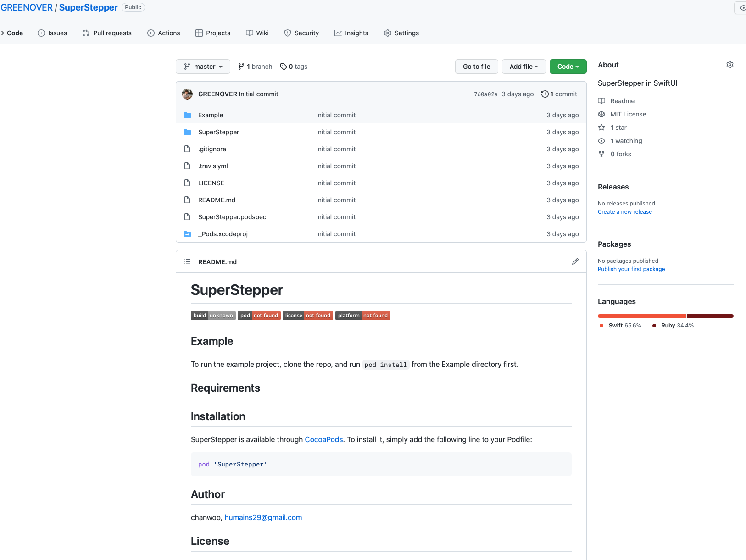Click the GREENOVER Initial commit message
746x560 pixels.
click(258, 94)
